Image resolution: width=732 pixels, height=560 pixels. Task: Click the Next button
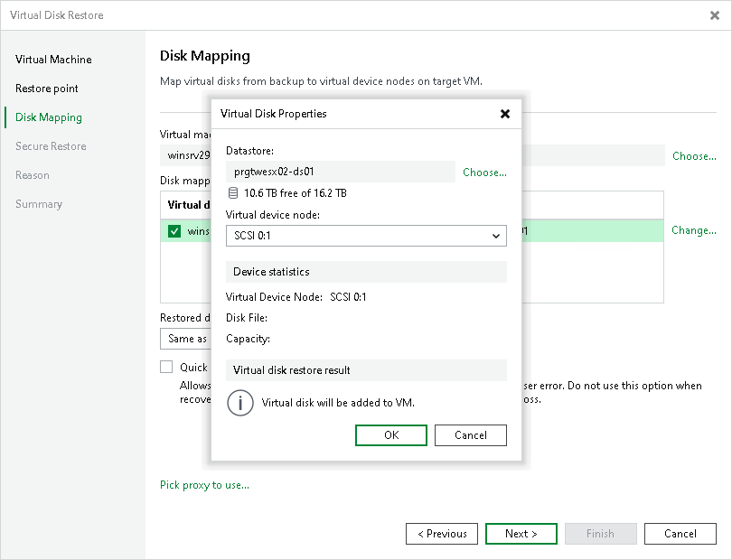(521, 534)
